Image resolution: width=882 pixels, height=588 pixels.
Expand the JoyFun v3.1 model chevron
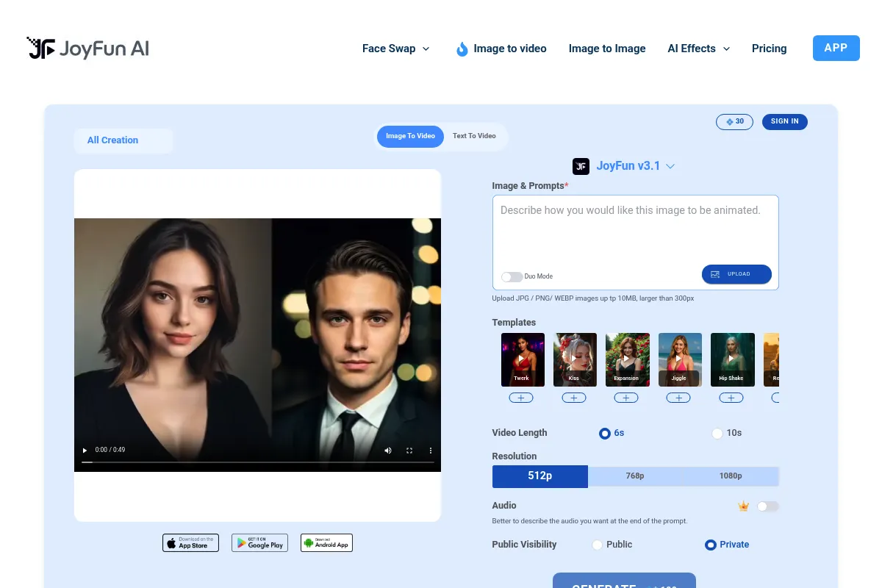point(670,166)
